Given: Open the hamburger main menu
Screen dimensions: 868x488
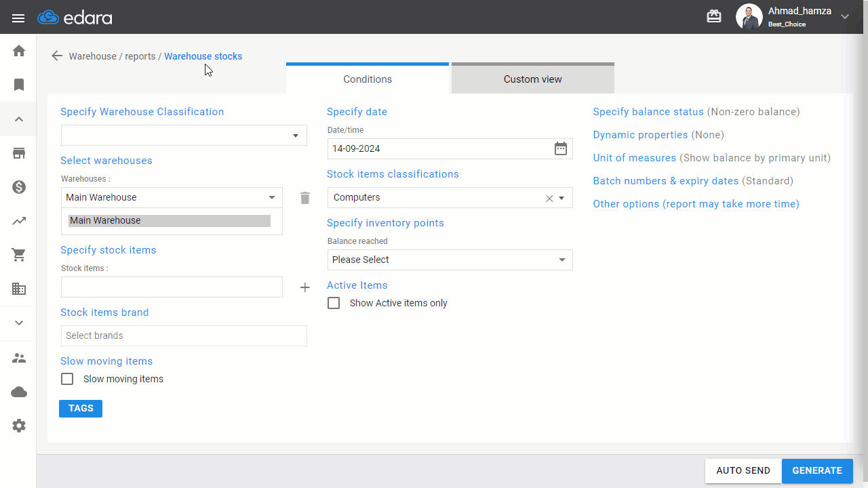Looking at the screenshot, I should (x=18, y=18).
